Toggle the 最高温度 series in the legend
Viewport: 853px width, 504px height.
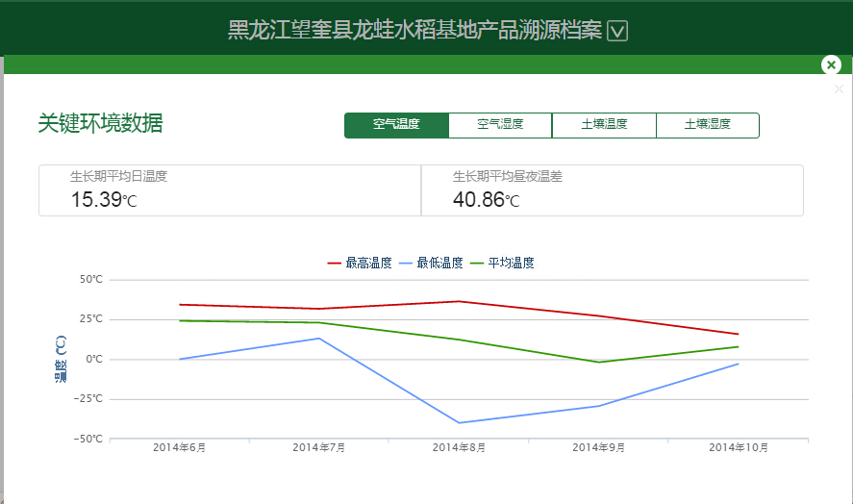pos(368,263)
